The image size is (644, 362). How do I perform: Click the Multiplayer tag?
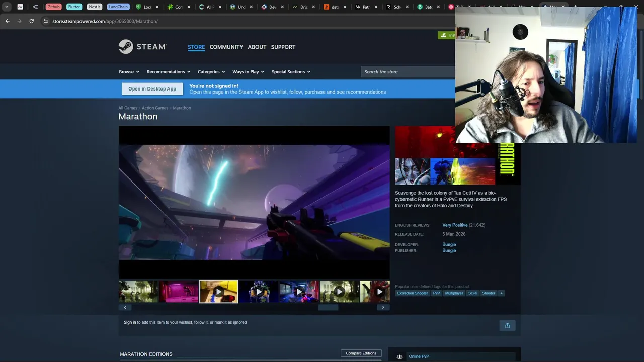click(454, 293)
